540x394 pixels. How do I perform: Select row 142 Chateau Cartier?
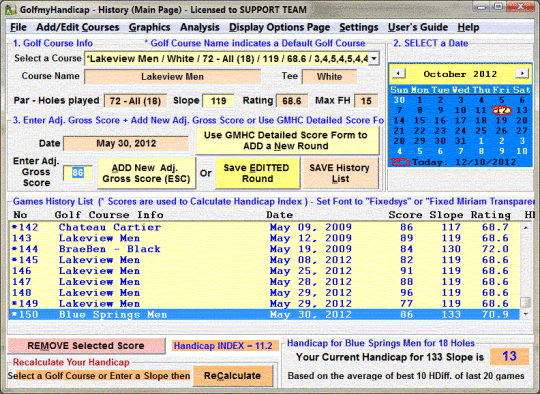pos(264,227)
